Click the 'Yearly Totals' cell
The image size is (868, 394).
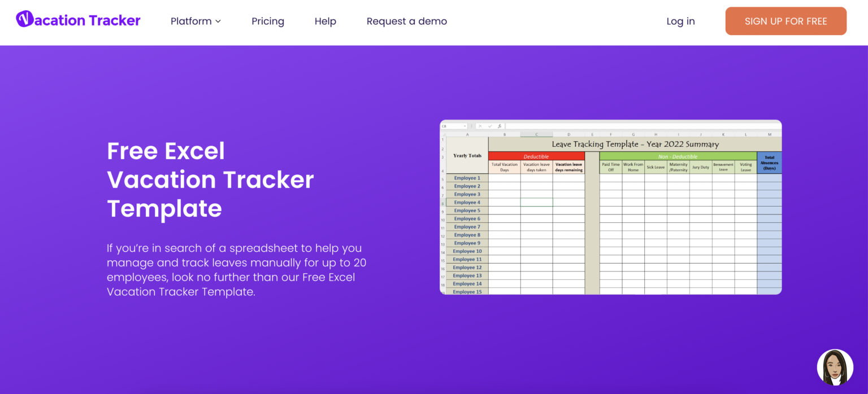(x=467, y=155)
